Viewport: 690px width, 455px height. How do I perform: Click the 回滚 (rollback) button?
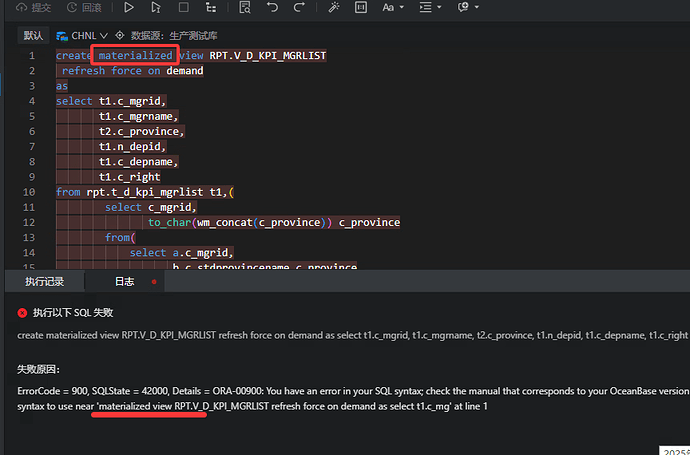(83, 8)
